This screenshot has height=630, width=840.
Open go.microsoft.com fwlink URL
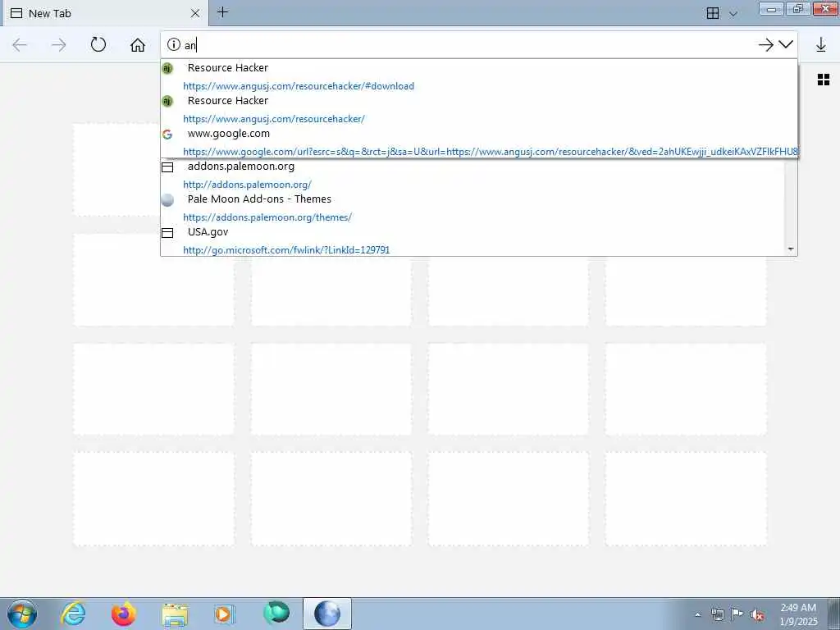click(x=286, y=249)
